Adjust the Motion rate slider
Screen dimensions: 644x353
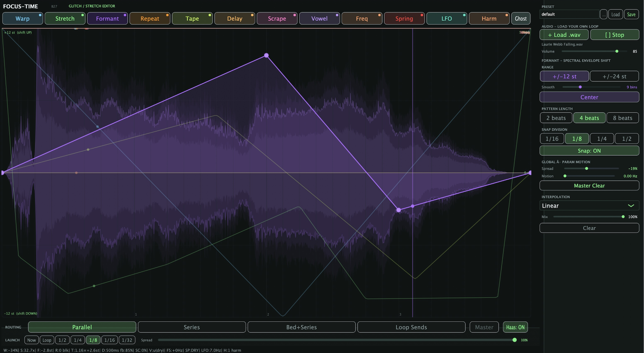(589, 176)
